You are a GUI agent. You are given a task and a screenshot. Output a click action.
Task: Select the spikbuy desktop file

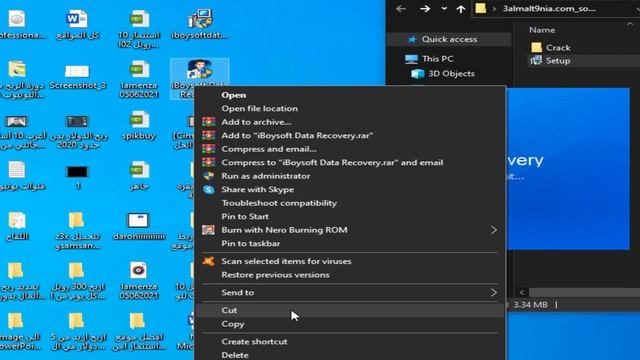[x=139, y=126]
